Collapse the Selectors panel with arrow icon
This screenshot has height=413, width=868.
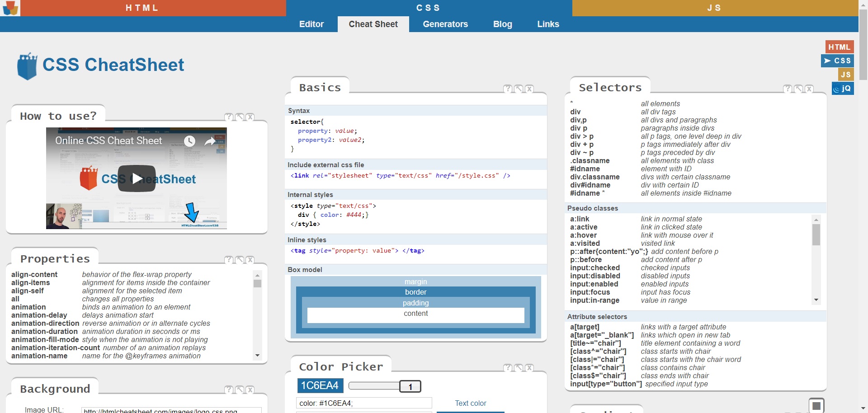pos(798,89)
